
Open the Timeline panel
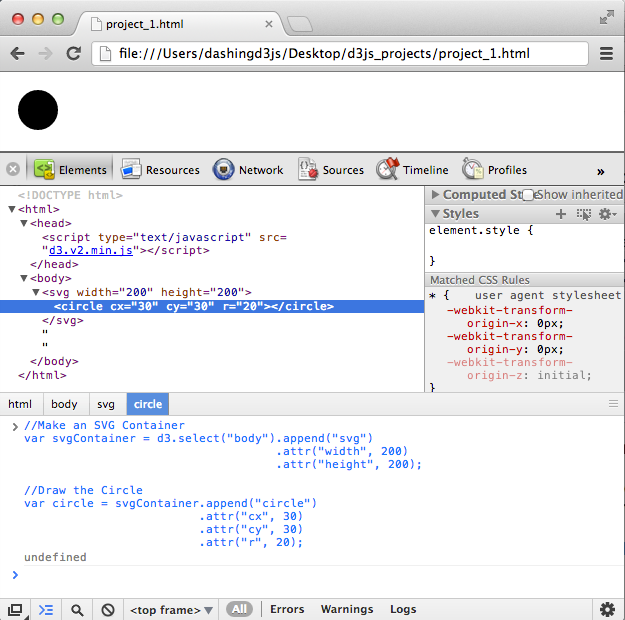413,170
